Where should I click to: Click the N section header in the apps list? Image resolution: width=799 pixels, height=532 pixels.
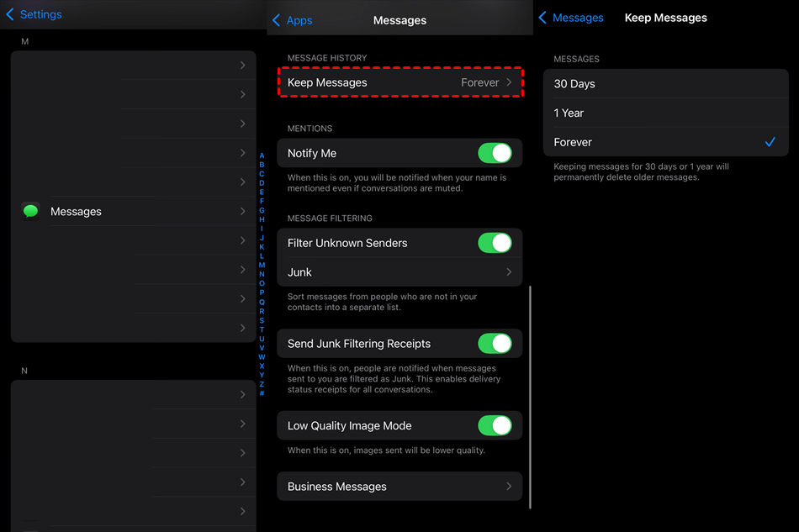(24, 371)
